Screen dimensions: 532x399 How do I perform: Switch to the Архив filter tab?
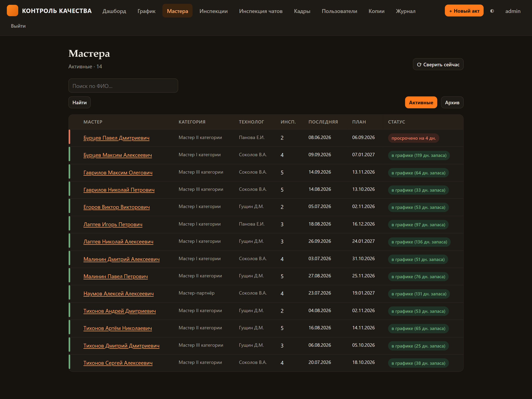pos(452,103)
